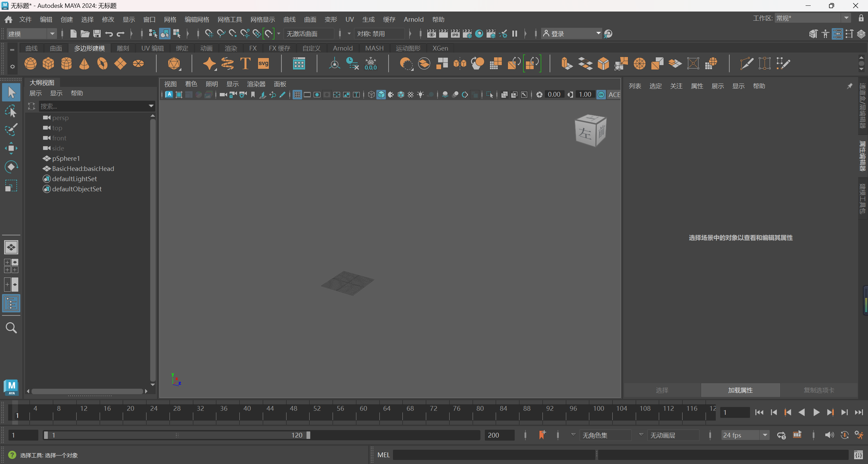Image resolution: width=868 pixels, height=464 pixels.
Task: Create a polygon torus from shelf
Action: click(x=102, y=63)
